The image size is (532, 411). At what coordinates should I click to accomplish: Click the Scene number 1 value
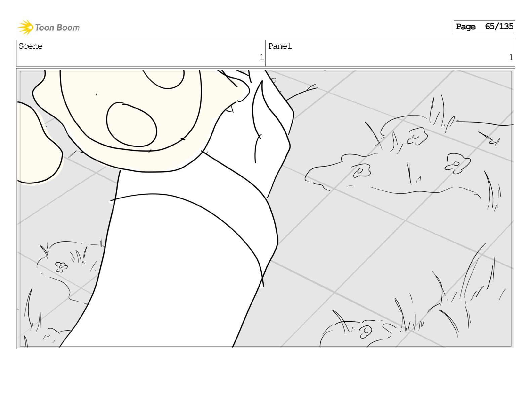[261, 57]
